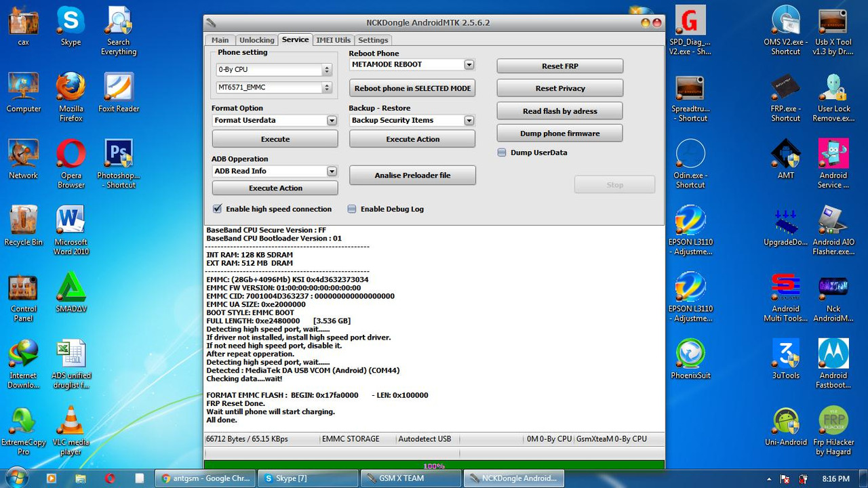
Task: Expand Backup Security Items dropdown
Action: point(469,121)
